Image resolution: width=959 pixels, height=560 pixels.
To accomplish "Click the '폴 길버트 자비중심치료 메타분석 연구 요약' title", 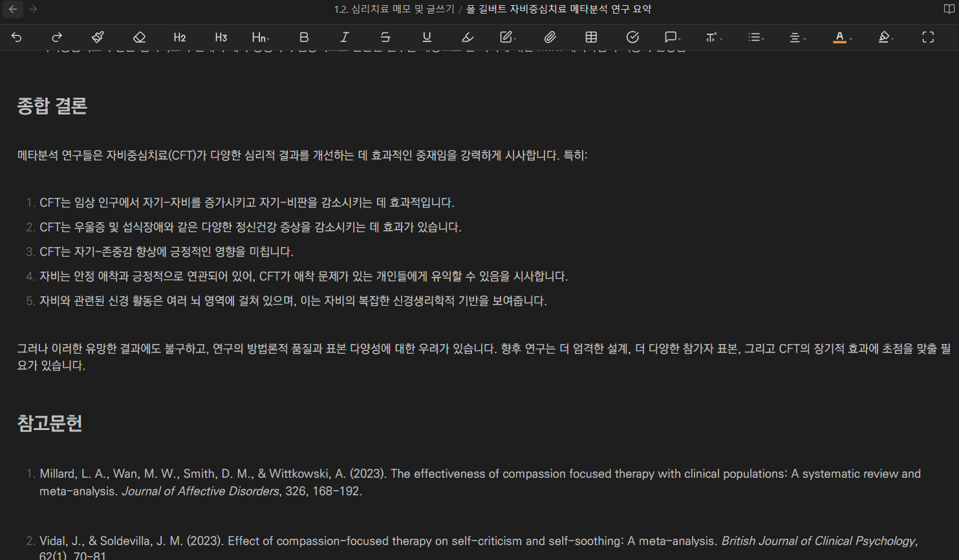I will click(x=559, y=9).
